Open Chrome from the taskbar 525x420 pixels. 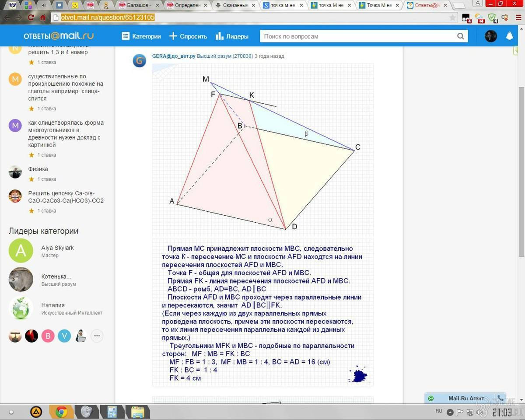pos(61,412)
